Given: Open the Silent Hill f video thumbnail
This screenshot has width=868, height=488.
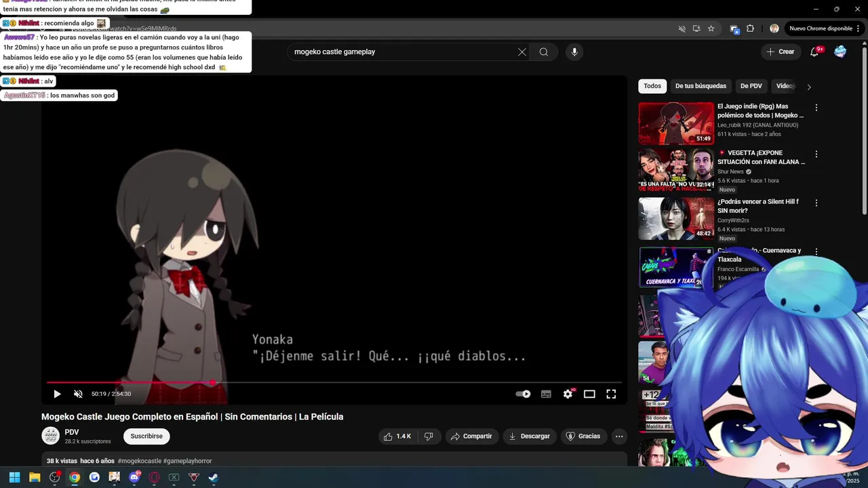Looking at the screenshot, I should tap(676, 218).
